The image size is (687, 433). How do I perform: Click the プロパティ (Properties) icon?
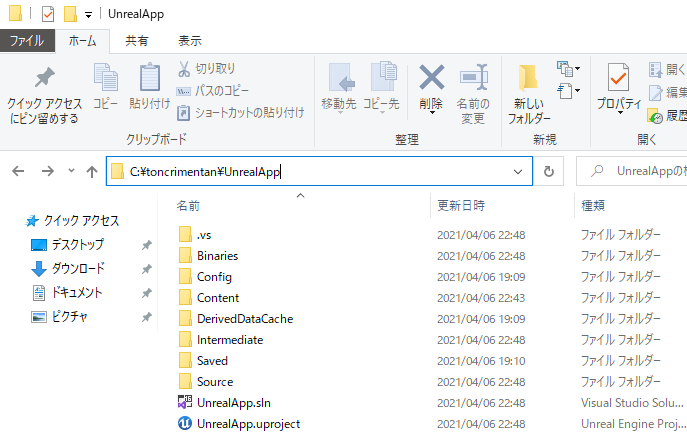(x=618, y=77)
